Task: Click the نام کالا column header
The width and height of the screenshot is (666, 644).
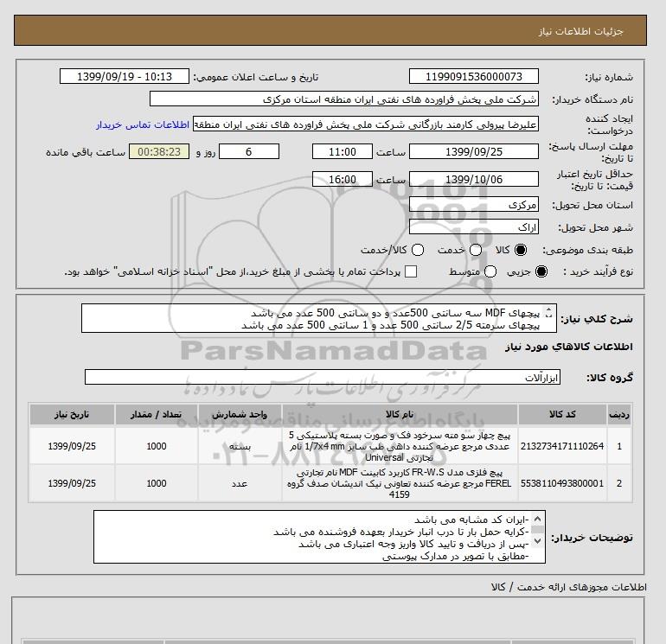Action: 400,414
